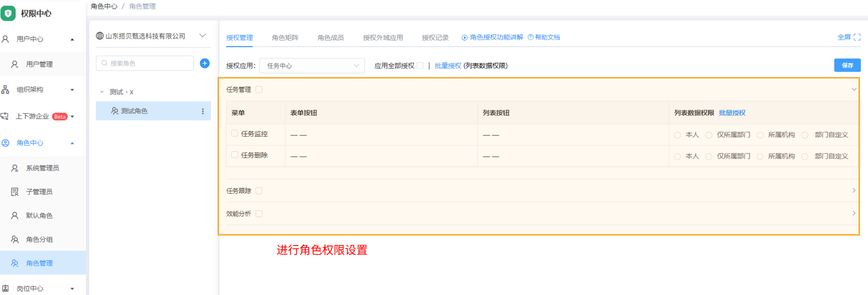
Task: Select 本人 radio in 任务监控 row
Action: click(677, 135)
